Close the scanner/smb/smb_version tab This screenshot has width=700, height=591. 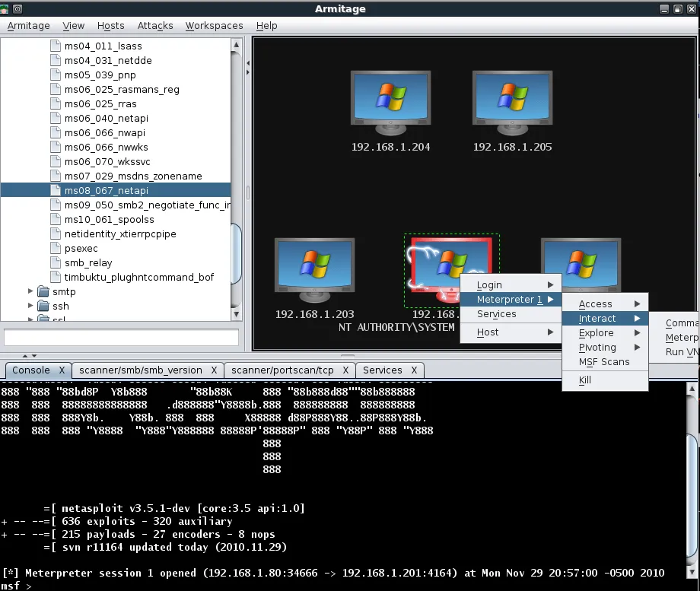(215, 370)
